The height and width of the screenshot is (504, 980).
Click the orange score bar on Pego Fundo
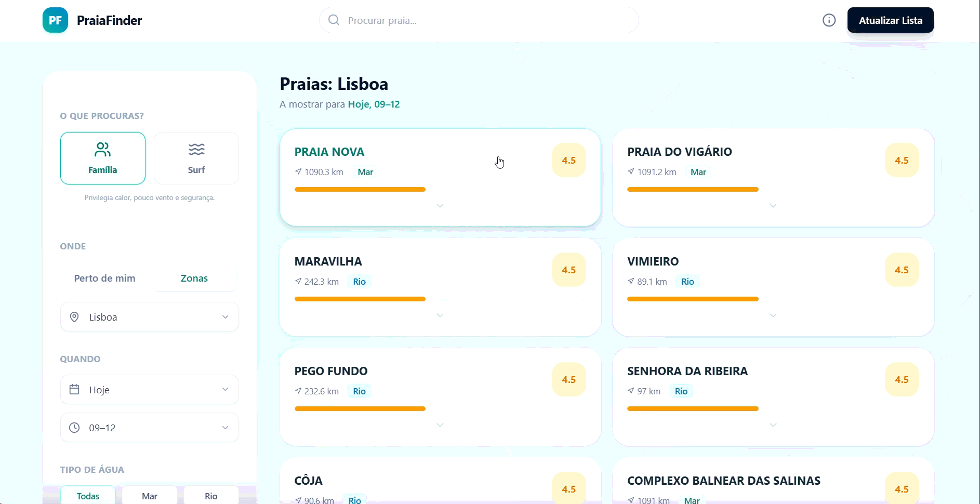[x=360, y=409]
